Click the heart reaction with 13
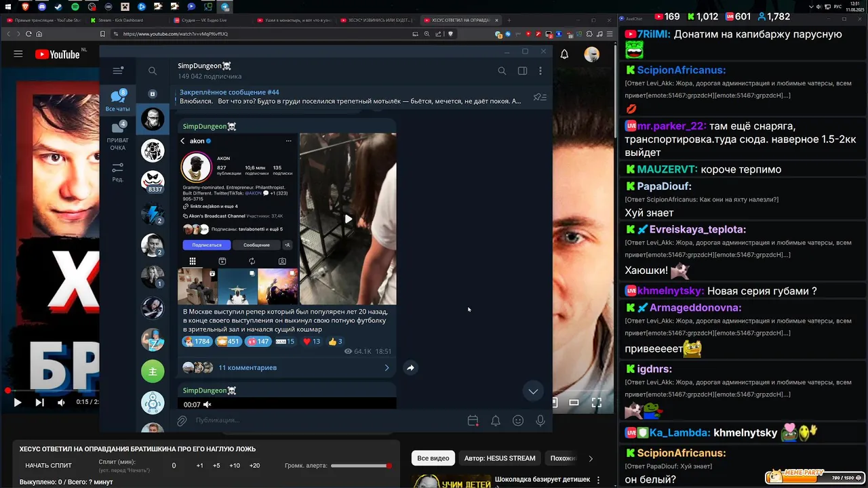 [311, 342]
